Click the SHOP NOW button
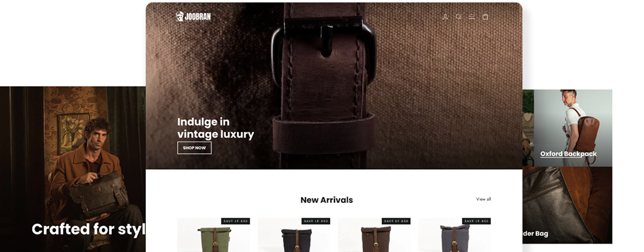 tap(194, 148)
